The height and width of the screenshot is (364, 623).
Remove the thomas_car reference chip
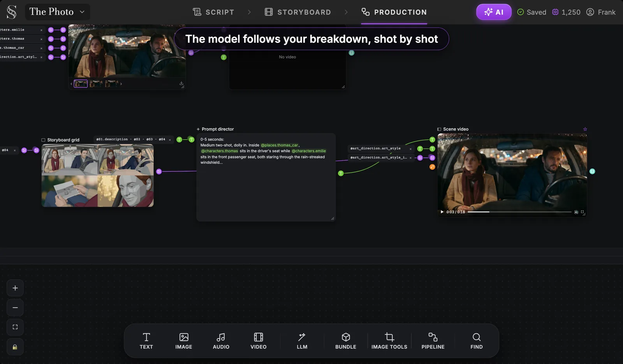[x=41, y=48]
